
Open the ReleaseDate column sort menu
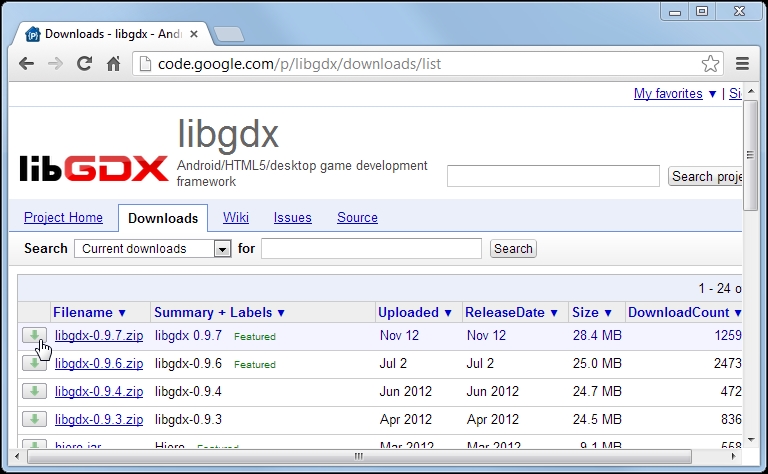554,313
